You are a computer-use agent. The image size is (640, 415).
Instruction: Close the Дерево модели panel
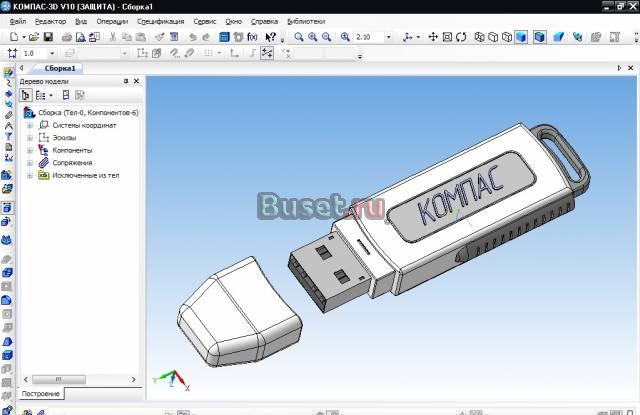(x=136, y=81)
